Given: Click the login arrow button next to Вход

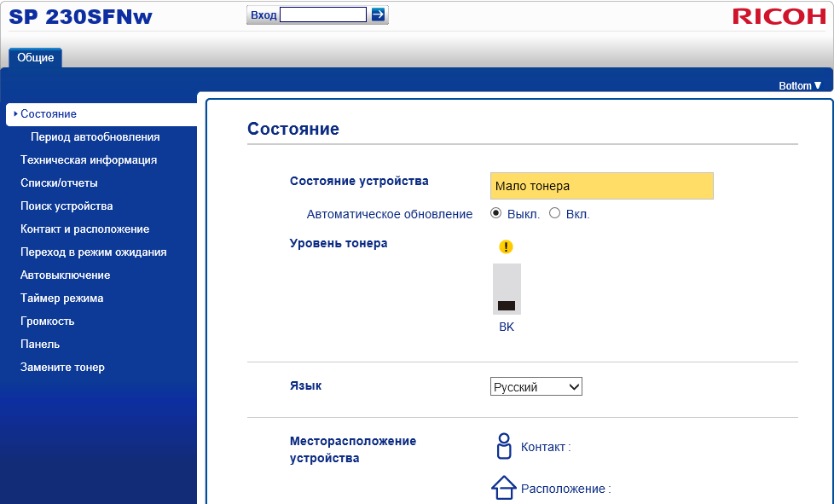Looking at the screenshot, I should (378, 14).
